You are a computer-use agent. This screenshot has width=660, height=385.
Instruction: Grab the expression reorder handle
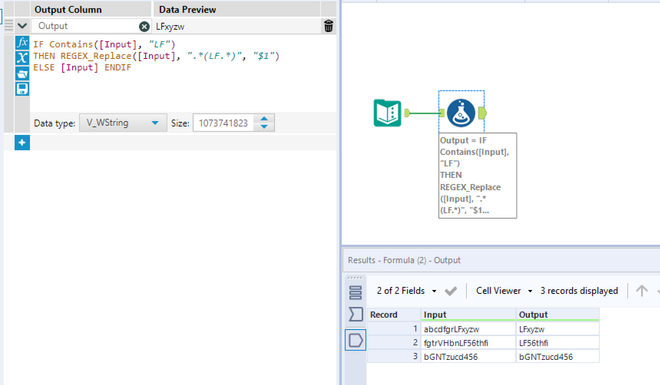(x=9, y=26)
